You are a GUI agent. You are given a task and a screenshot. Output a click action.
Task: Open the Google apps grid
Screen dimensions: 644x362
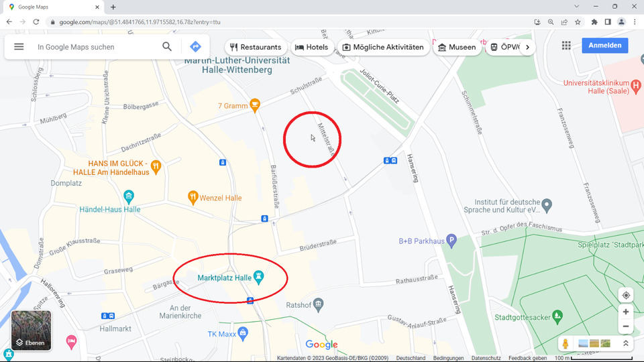pos(566,46)
